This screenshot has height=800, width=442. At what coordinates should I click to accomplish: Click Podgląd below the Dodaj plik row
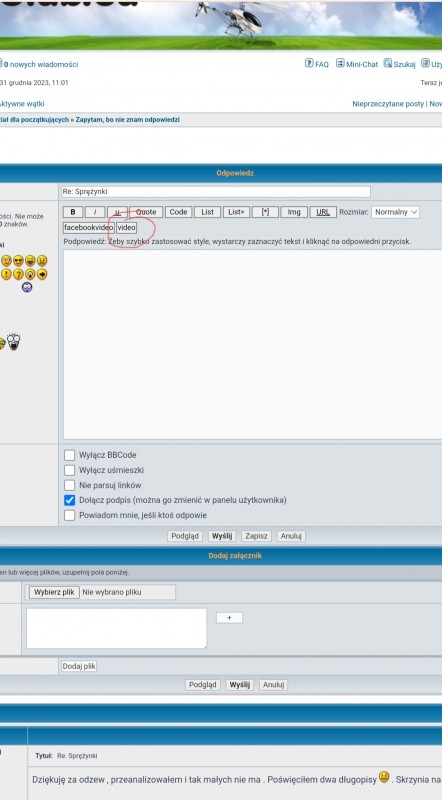click(x=203, y=685)
